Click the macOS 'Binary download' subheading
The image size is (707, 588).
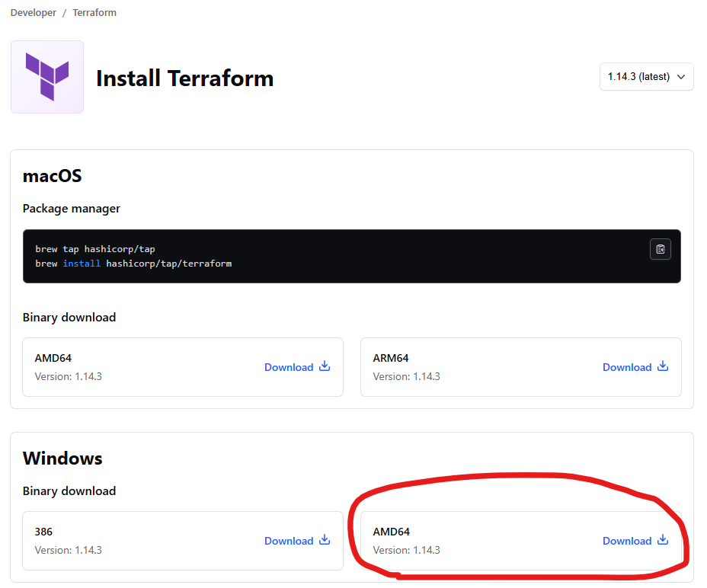69,318
